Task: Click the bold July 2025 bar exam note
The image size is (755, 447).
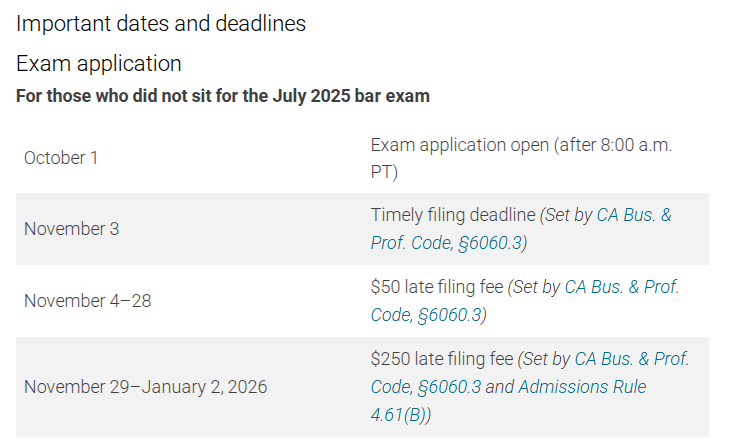Action: pos(223,97)
